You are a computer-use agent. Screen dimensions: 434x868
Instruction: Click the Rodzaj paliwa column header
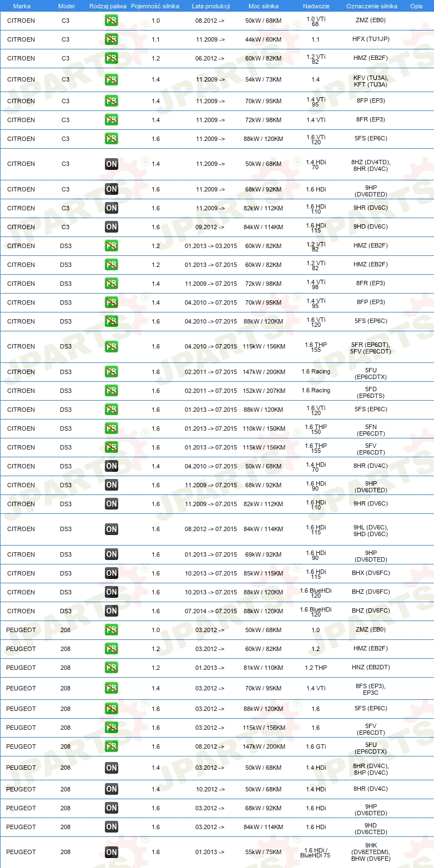coord(108,6)
